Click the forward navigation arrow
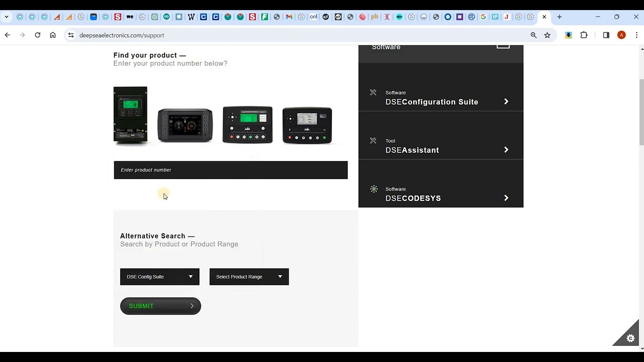The image size is (644, 362). [x=22, y=35]
